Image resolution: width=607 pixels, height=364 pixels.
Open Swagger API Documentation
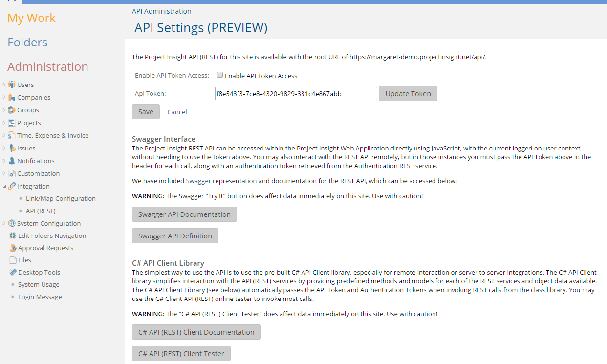coord(184,214)
